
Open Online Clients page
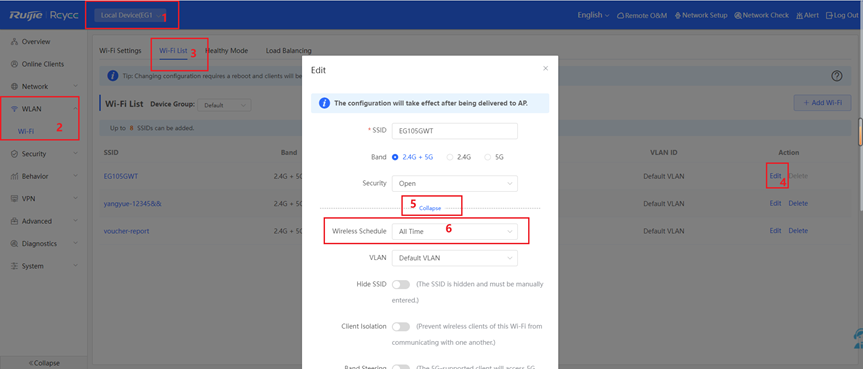pos(42,64)
